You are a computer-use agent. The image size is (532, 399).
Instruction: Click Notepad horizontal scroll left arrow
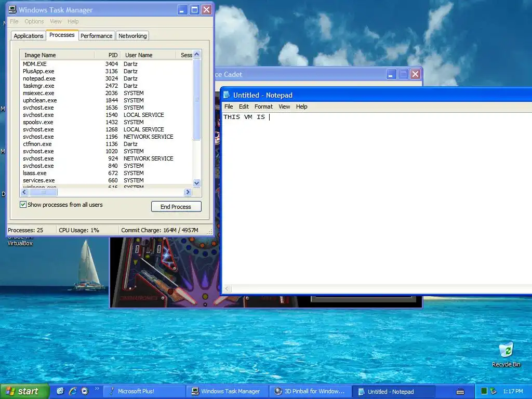coord(227,289)
